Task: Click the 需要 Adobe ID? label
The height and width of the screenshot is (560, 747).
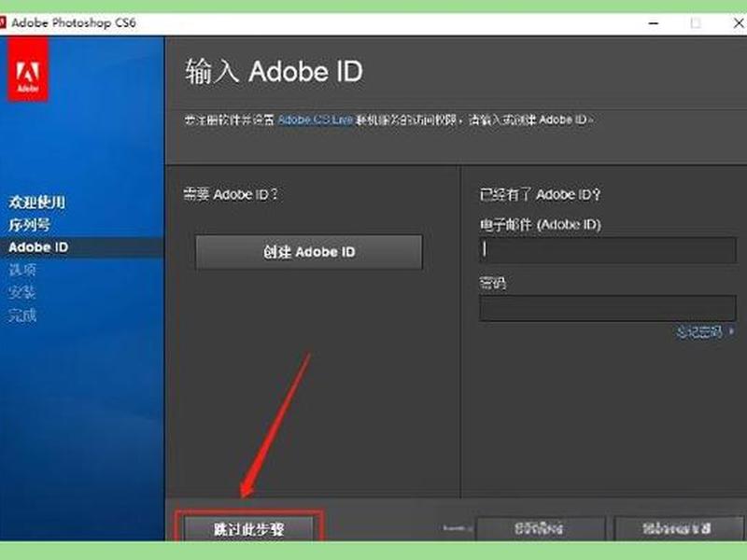Action: tap(231, 194)
